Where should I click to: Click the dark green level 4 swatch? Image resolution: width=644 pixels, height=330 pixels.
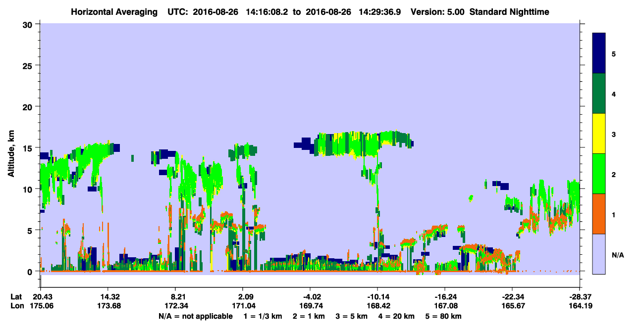599,94
